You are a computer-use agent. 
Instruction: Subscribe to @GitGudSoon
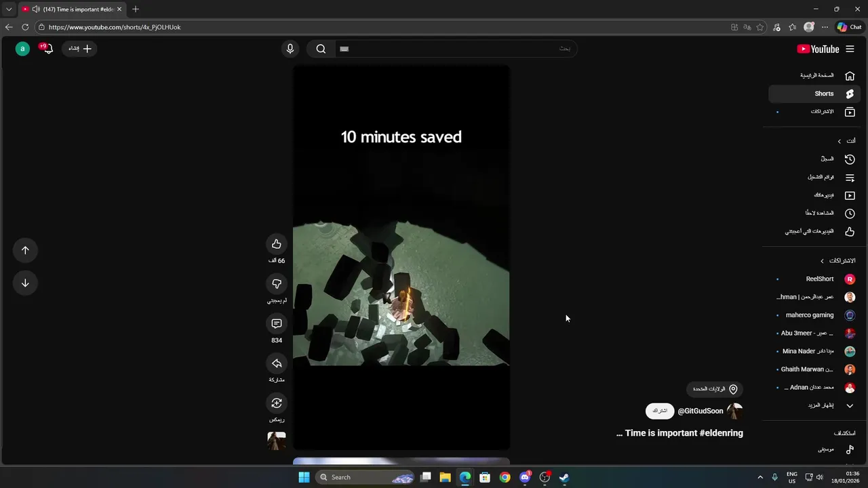pos(660,411)
